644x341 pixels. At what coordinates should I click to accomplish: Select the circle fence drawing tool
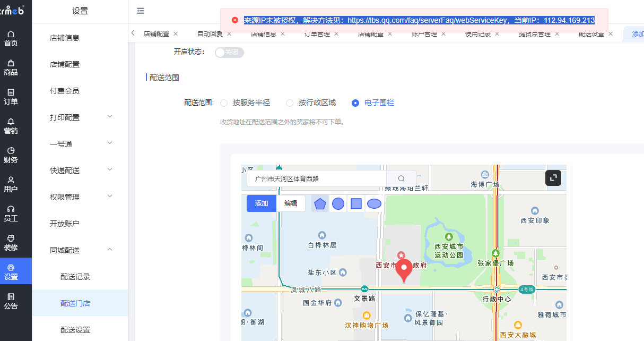pyautogui.click(x=338, y=203)
